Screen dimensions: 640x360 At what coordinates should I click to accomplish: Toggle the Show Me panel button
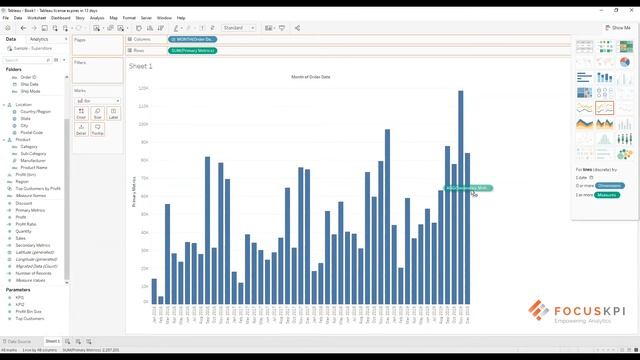click(x=618, y=28)
